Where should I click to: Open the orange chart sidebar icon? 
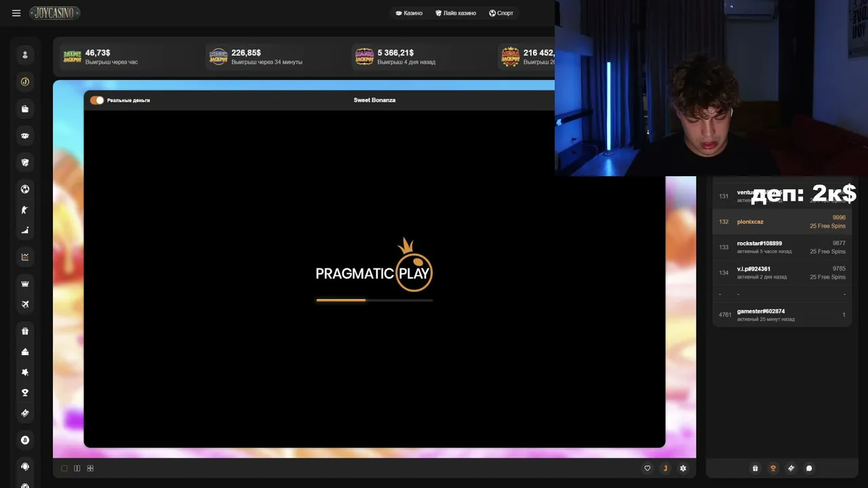pos(25,257)
